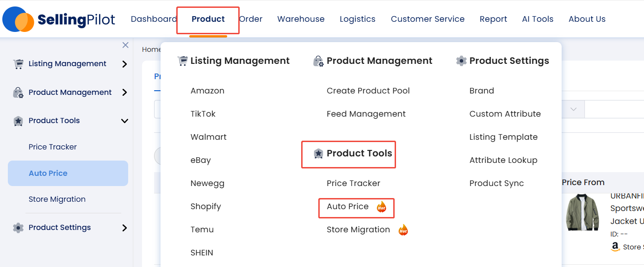
Task: Click the Amazon store logo icon
Action: pos(615,247)
